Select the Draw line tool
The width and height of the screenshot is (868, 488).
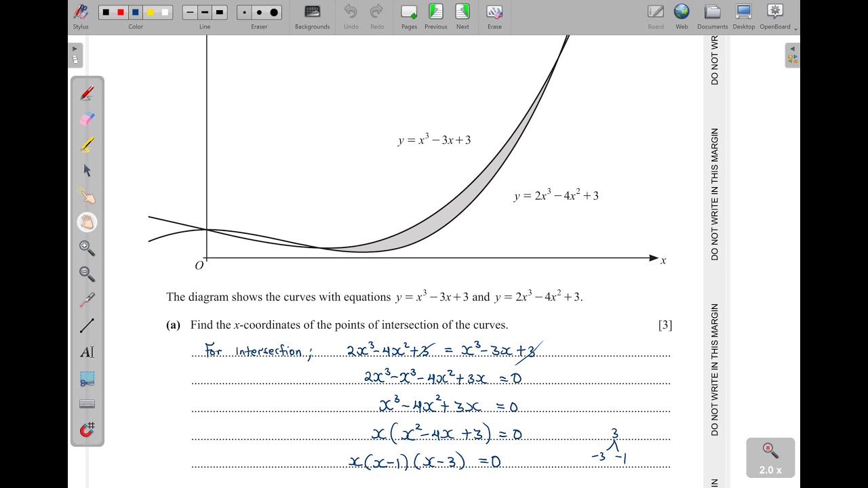point(87,326)
